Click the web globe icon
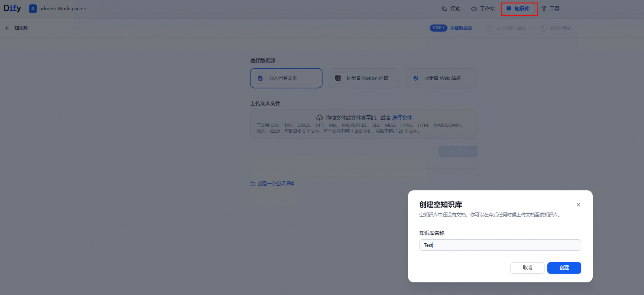Viewport: 644px width, 295px height. coord(416,78)
